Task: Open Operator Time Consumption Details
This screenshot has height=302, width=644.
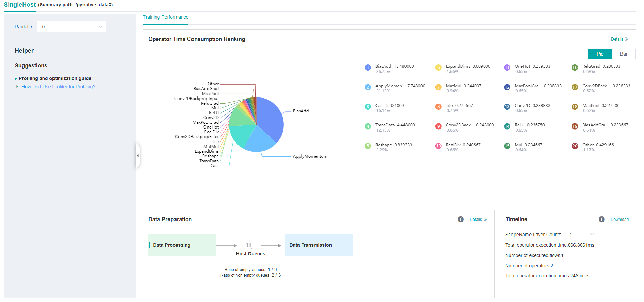Action: pyautogui.click(x=619, y=39)
